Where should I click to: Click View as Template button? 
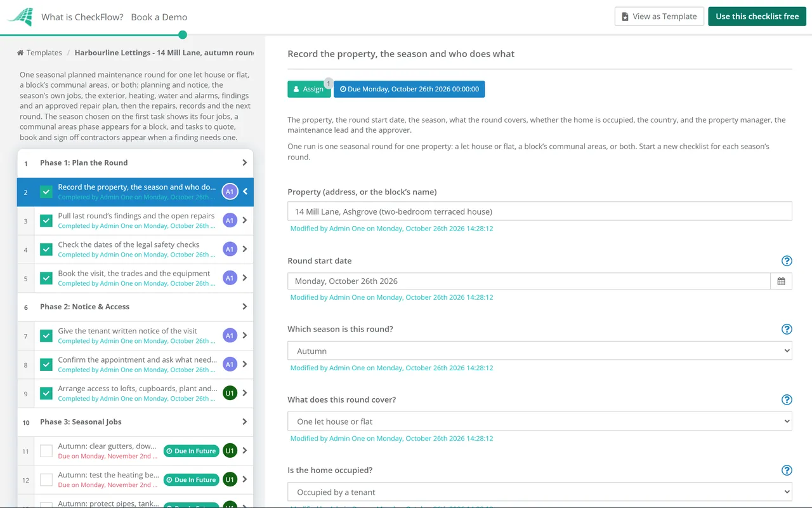(x=659, y=17)
